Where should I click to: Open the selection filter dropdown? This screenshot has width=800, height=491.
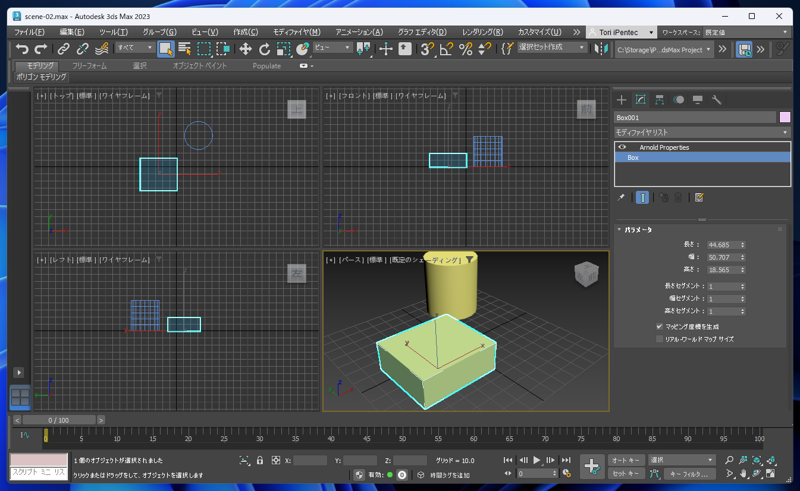point(135,47)
